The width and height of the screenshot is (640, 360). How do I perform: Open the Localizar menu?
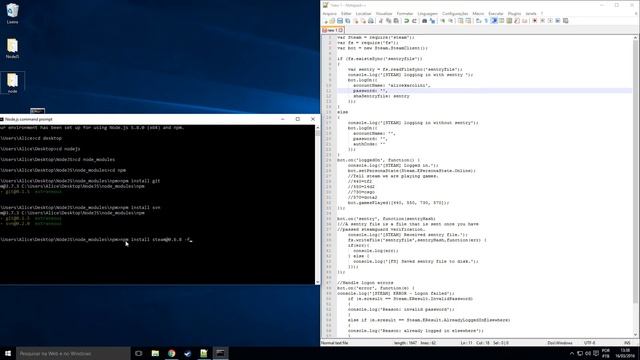point(363,13)
